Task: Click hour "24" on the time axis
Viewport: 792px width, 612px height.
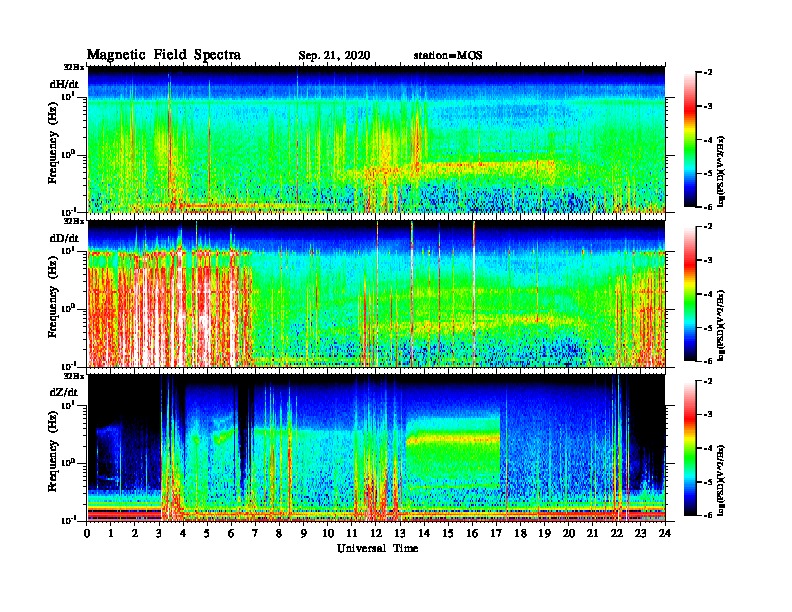Action: tap(665, 533)
